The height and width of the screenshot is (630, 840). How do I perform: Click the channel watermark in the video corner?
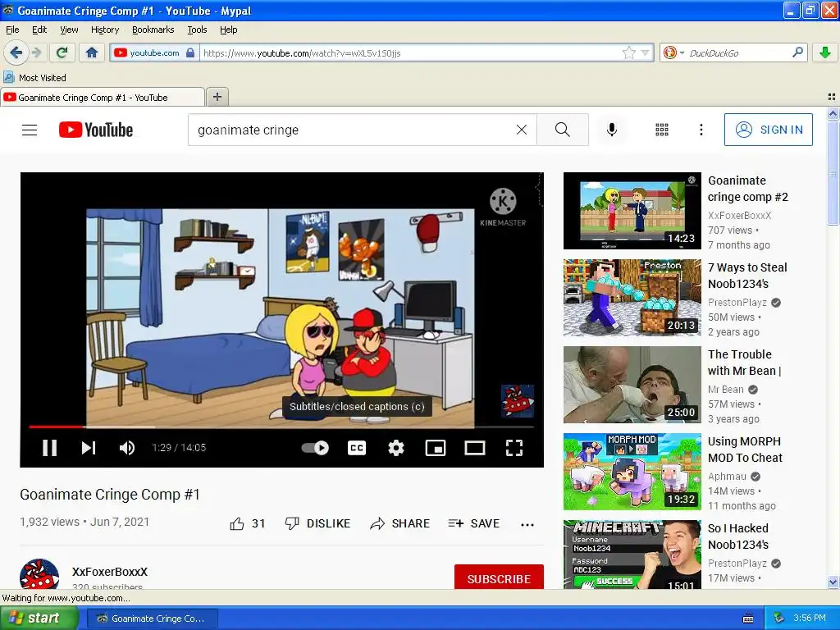pyautogui.click(x=517, y=400)
